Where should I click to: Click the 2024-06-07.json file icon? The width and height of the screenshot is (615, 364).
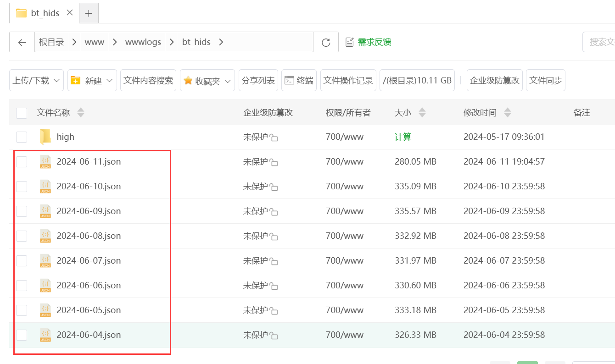coord(45,260)
